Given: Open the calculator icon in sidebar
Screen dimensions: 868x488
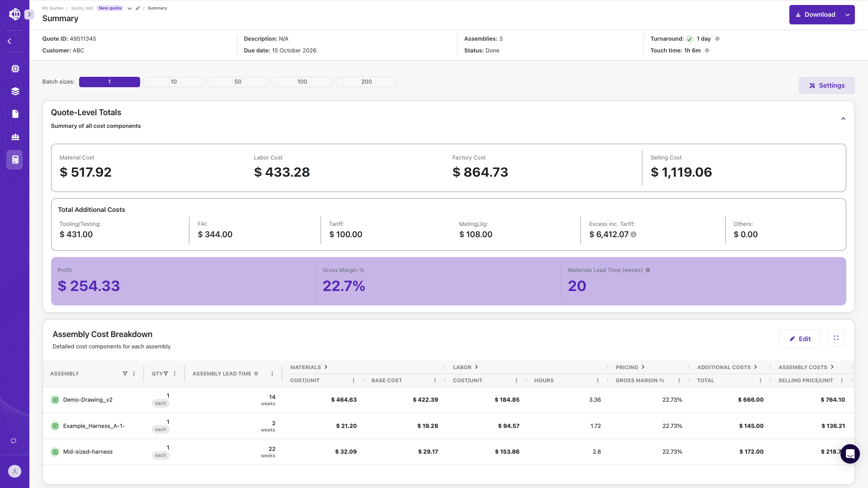Looking at the screenshot, I should pos(15,160).
